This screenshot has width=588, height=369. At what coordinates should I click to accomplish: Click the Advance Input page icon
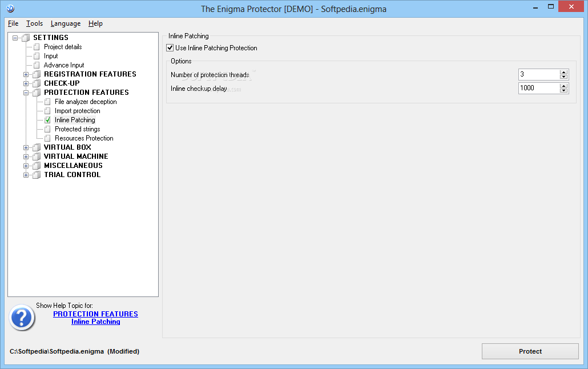pyautogui.click(x=37, y=65)
